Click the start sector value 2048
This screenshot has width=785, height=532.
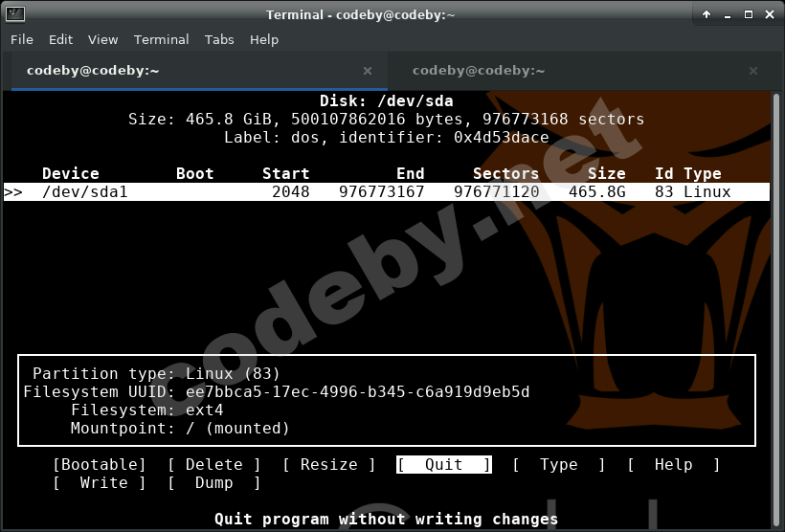pyautogui.click(x=291, y=191)
